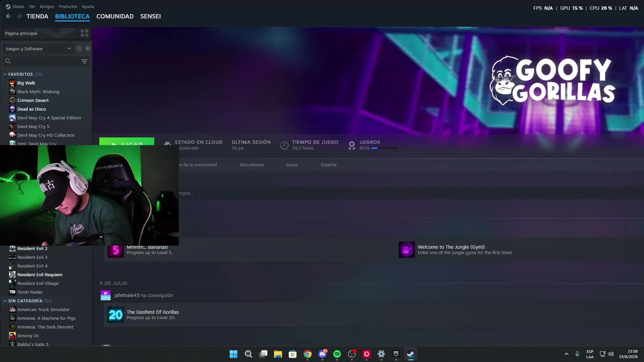Select Amnesia: The Dark Descent
The width and height of the screenshot is (644, 362).
[x=45, y=327]
